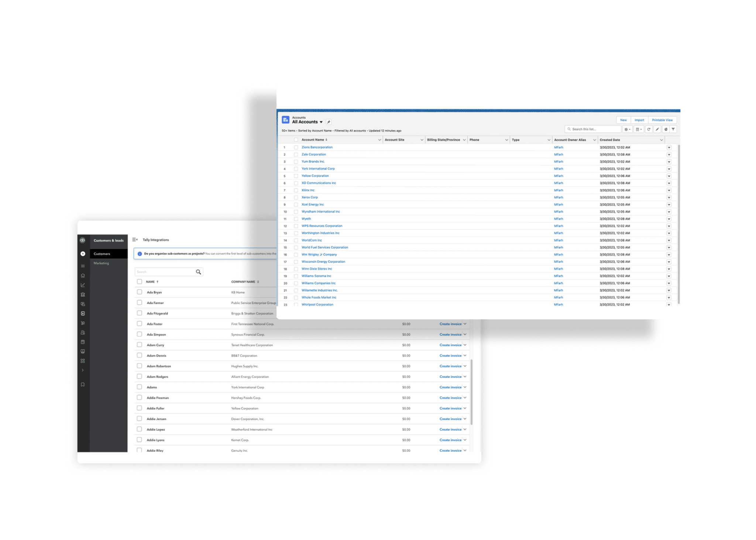Open the Zale Corporation account link

click(313, 155)
